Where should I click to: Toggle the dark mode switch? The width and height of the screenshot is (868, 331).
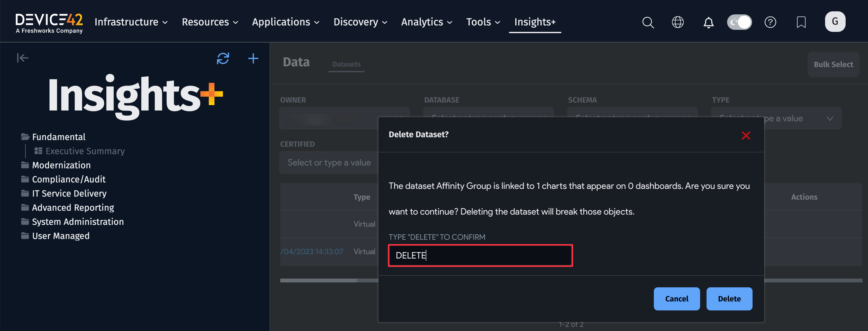739,22
